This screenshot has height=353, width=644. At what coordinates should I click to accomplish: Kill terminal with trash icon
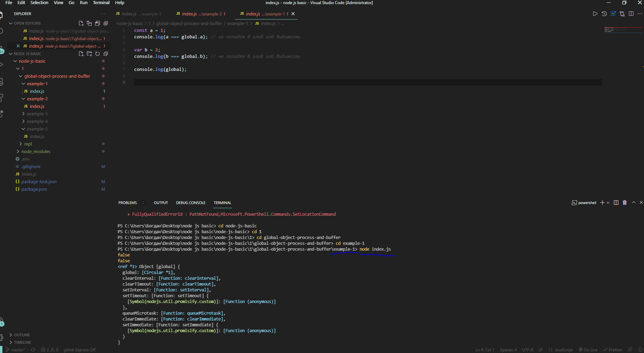[x=624, y=203]
